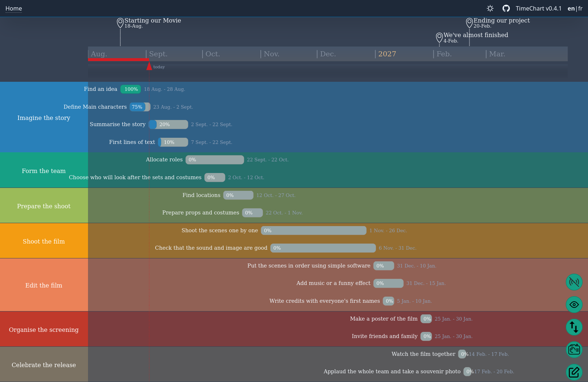Click the 10% First lines of text bar

click(x=173, y=142)
